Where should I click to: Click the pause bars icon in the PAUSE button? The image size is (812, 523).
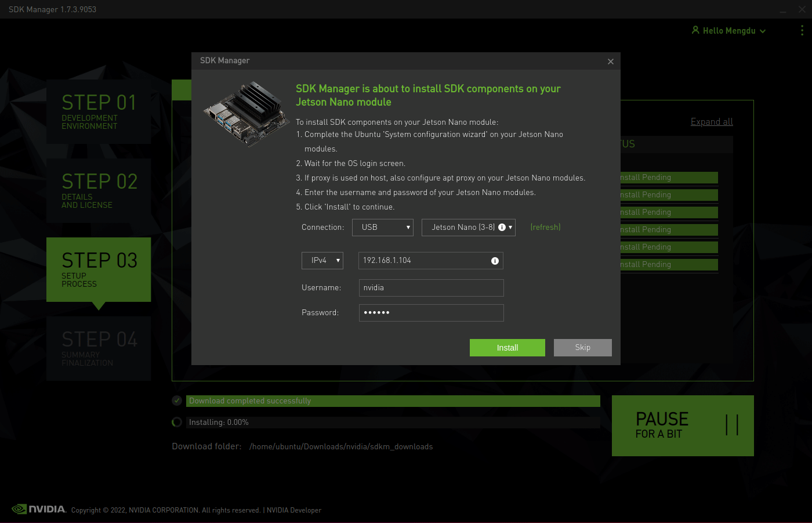732,425
